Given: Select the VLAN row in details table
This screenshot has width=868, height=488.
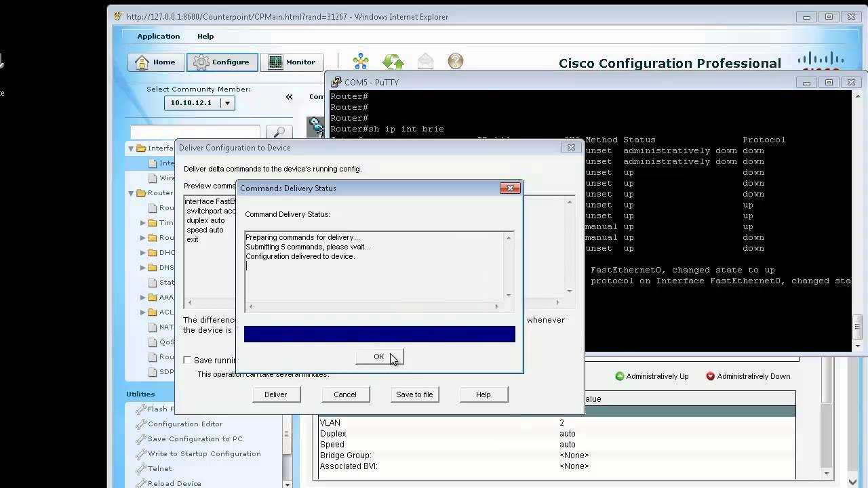Looking at the screenshot, I should [556, 423].
